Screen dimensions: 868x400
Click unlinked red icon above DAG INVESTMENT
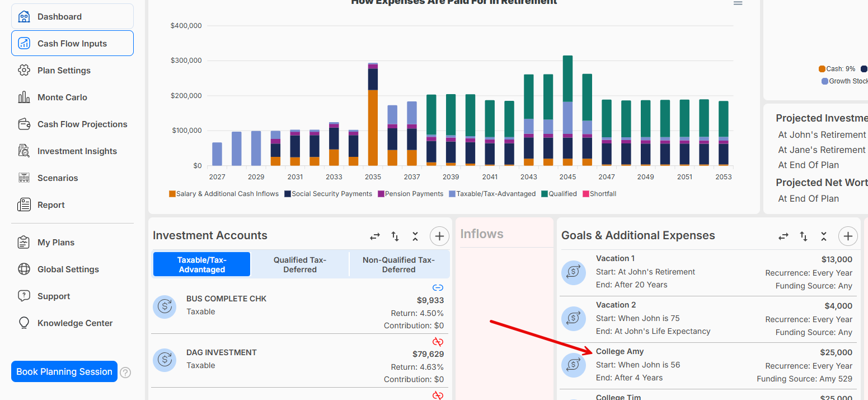point(438,342)
